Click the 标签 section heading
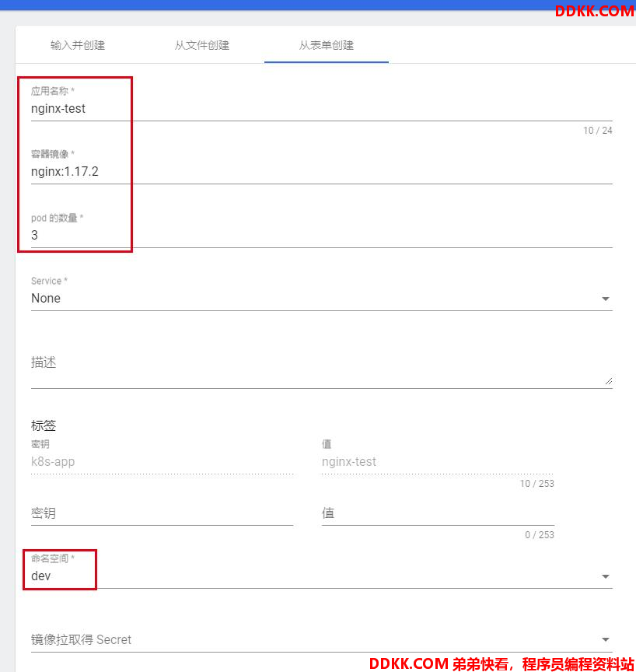 click(x=44, y=425)
